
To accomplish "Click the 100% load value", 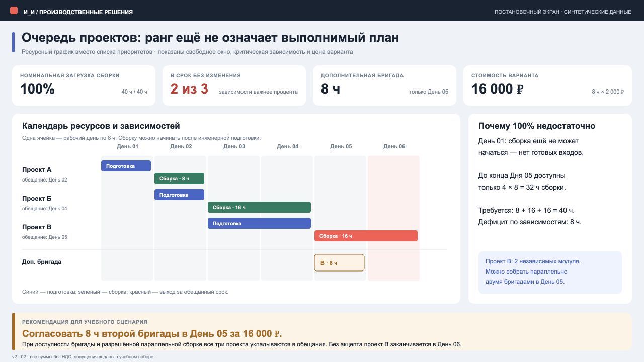I will [x=37, y=89].
